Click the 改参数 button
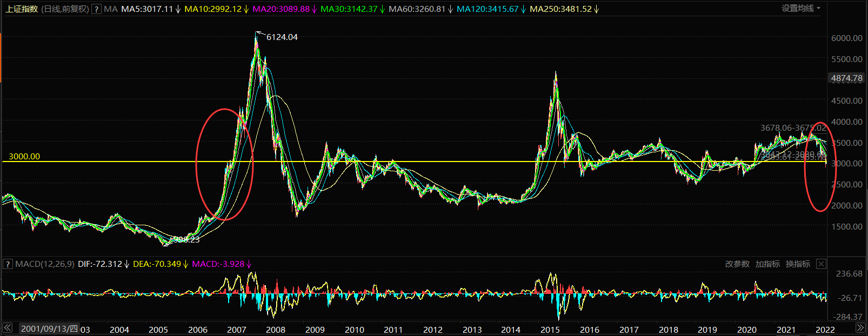This screenshot has height=336, width=868. (737, 264)
